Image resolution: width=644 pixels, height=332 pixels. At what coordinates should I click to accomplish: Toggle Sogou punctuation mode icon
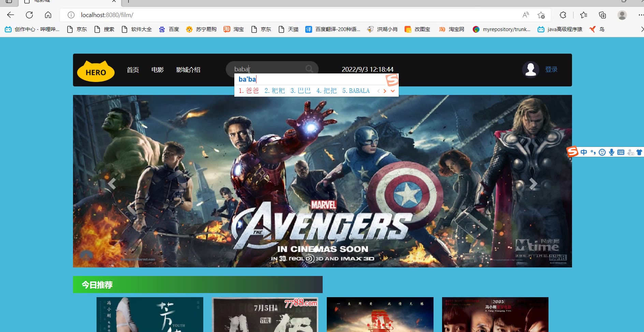pos(593,152)
